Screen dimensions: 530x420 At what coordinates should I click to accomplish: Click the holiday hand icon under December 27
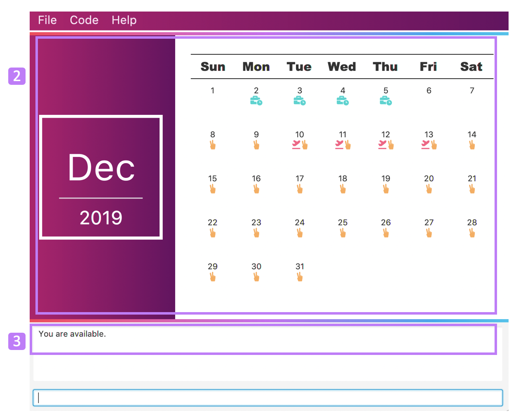(x=429, y=233)
